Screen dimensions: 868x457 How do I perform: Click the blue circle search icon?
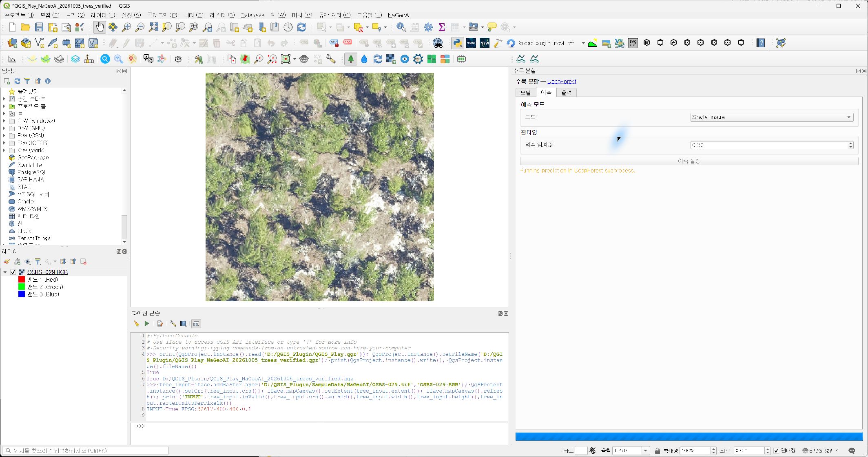(105, 59)
